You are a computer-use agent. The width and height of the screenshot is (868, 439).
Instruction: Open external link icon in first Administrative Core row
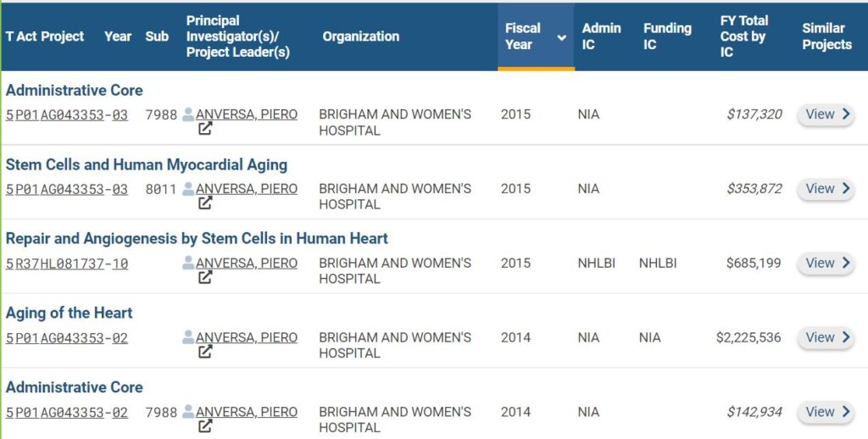tap(205, 130)
